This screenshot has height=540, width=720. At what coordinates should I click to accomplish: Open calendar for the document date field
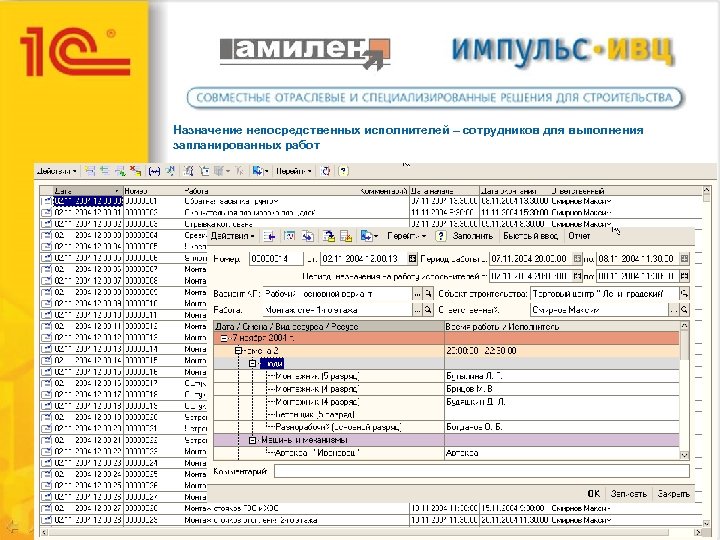click(x=412, y=259)
